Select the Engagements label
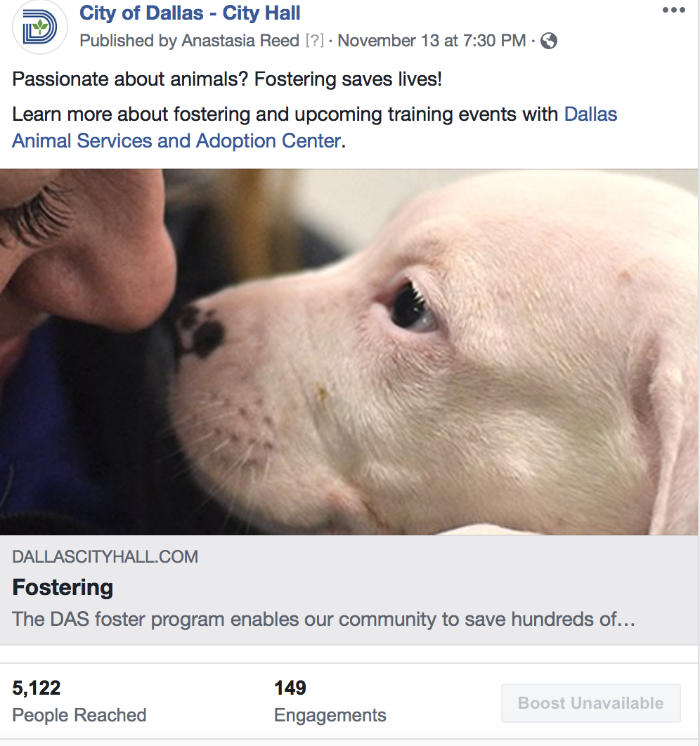The image size is (700, 746). click(x=330, y=715)
